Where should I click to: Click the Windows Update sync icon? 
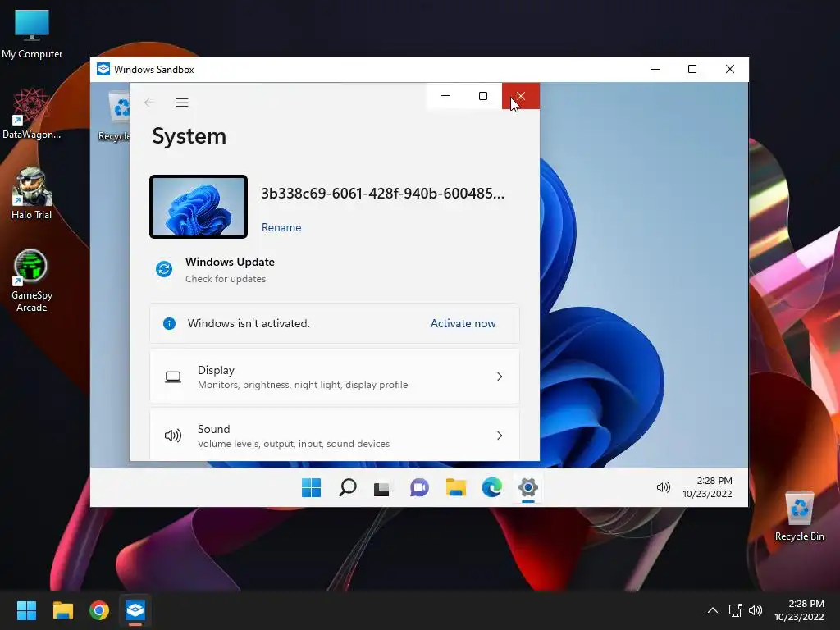coord(164,269)
